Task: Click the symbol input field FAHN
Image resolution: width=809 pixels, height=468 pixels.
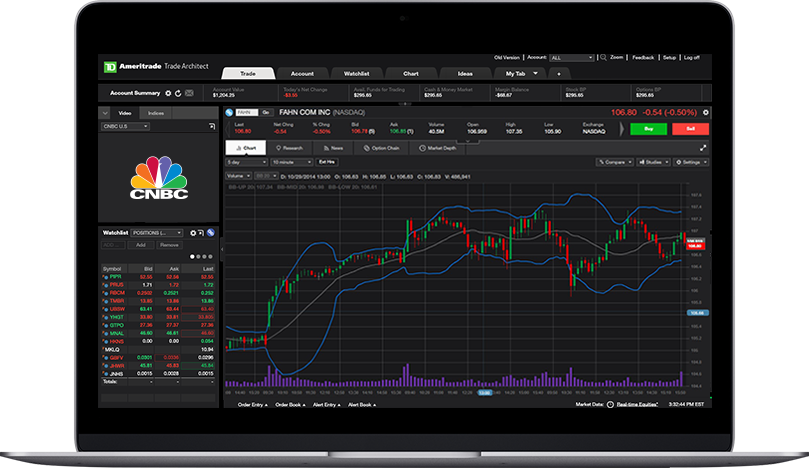Action: pos(247,112)
